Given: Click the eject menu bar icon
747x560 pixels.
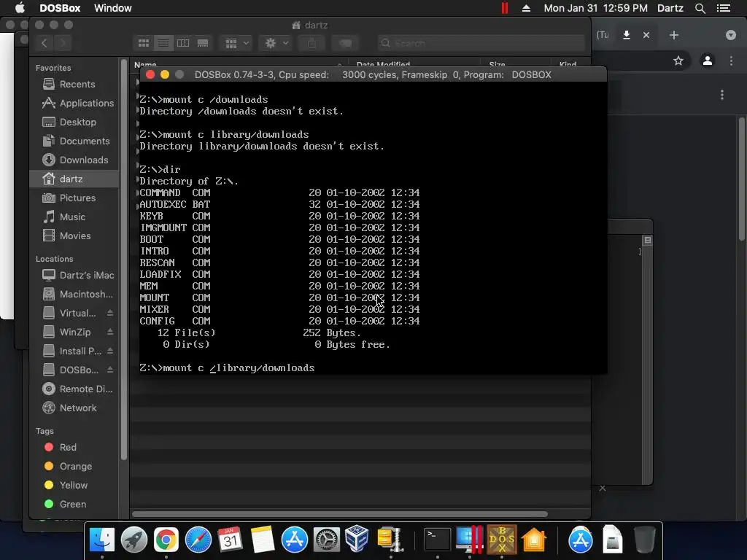Looking at the screenshot, I should (x=527, y=8).
